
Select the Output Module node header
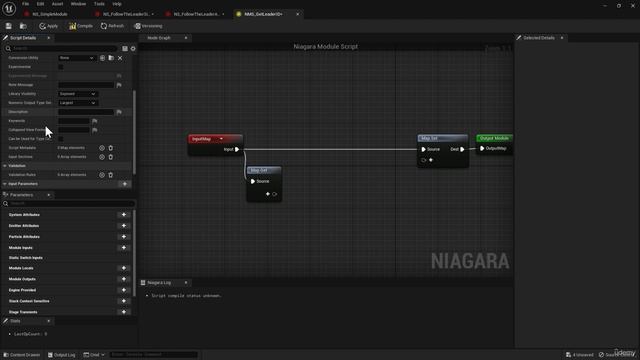point(494,138)
